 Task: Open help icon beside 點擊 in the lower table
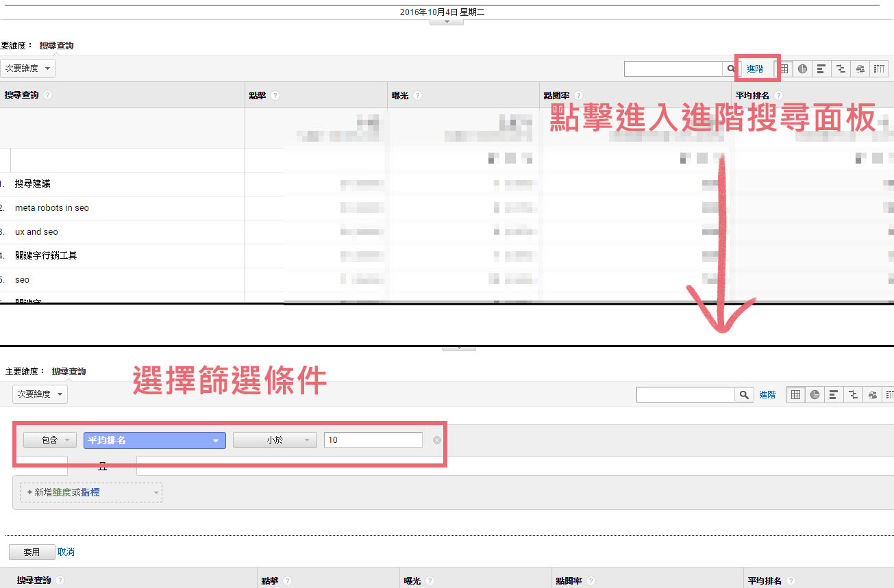point(287,580)
